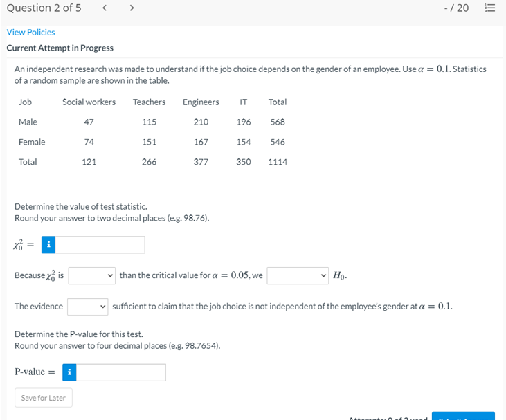Click the 'Job' header cell
This screenshot has height=420, width=506.
click(25, 102)
